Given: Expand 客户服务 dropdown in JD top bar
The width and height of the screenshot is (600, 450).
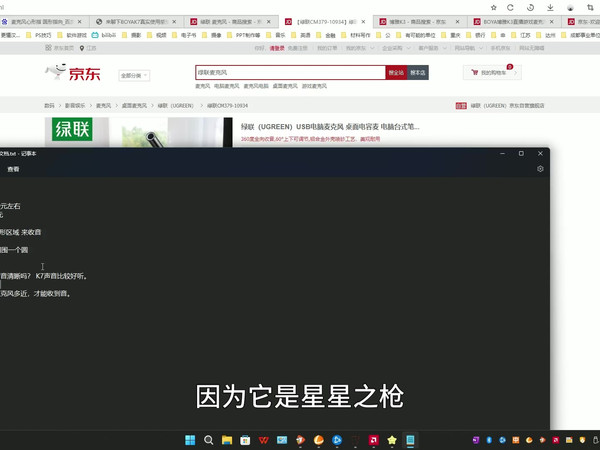Looking at the screenshot, I should [x=432, y=48].
